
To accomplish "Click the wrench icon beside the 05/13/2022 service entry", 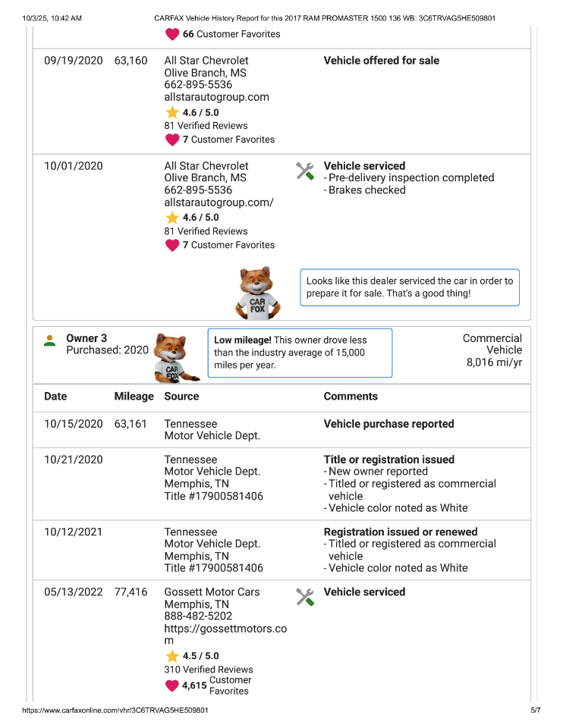I will (x=304, y=597).
